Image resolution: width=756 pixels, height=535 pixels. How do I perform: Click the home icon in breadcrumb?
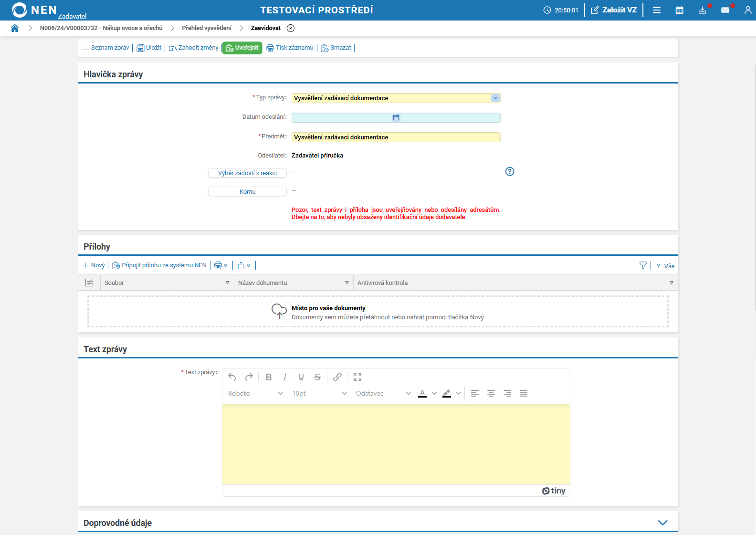click(x=15, y=28)
